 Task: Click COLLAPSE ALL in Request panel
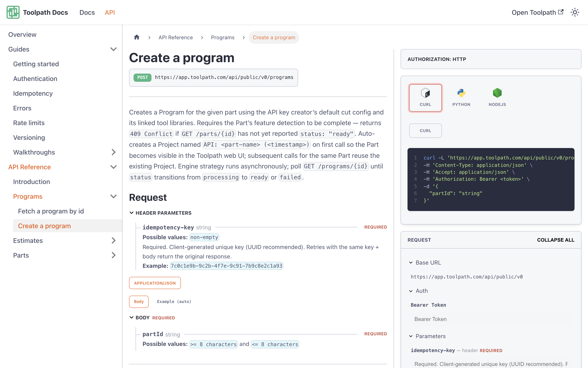tap(556, 240)
